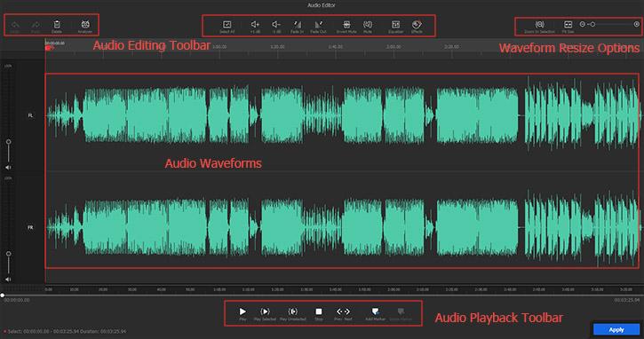Click the Undo icon
This screenshot has width=644, height=339.
click(x=15, y=25)
